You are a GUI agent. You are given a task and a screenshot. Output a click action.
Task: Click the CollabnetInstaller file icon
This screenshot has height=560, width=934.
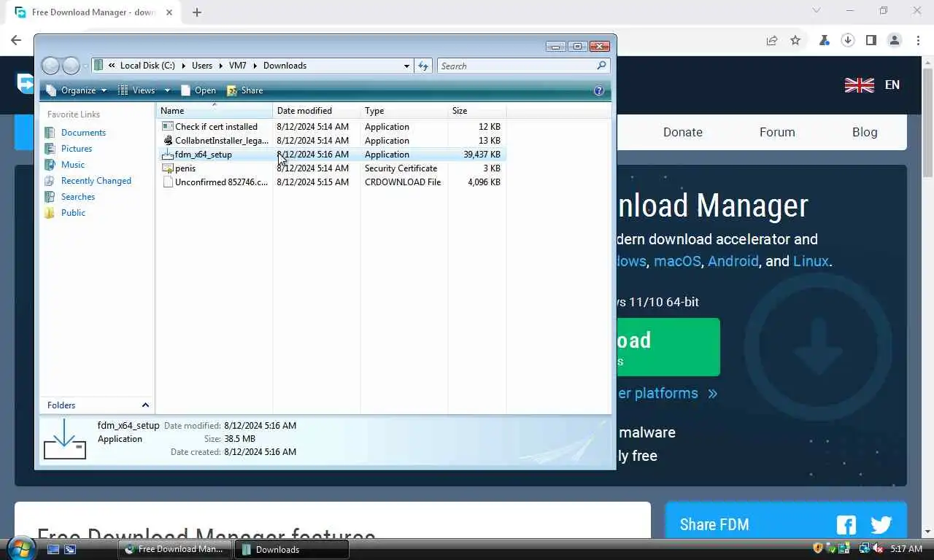pyautogui.click(x=168, y=141)
